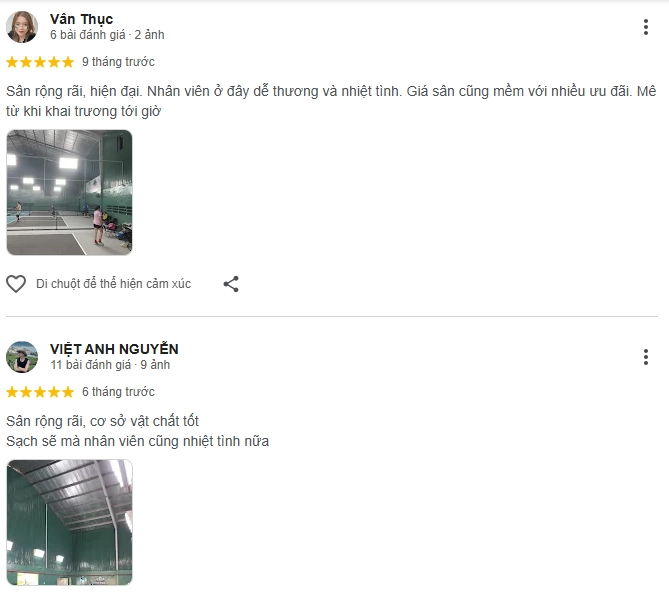Image resolution: width=669 pixels, height=595 pixels.
Task: Click "Di chuột để thể hiện cảm xúc" label
Action: pos(113,284)
